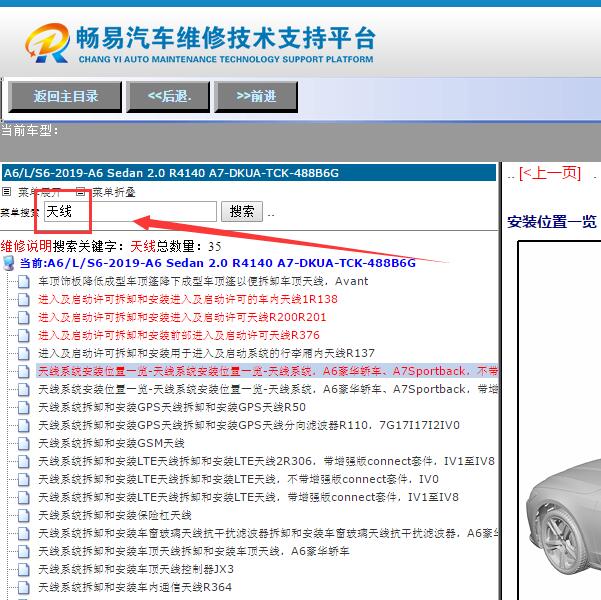Click document icon for 行李厢内天线R137 row

pyautogui.click(x=24, y=353)
